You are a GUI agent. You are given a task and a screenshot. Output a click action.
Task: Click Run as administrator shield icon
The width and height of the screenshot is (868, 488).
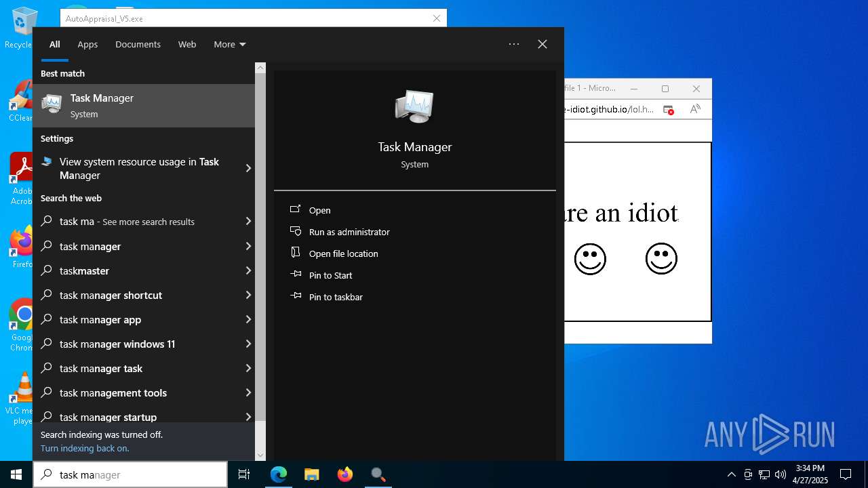pyautogui.click(x=296, y=232)
